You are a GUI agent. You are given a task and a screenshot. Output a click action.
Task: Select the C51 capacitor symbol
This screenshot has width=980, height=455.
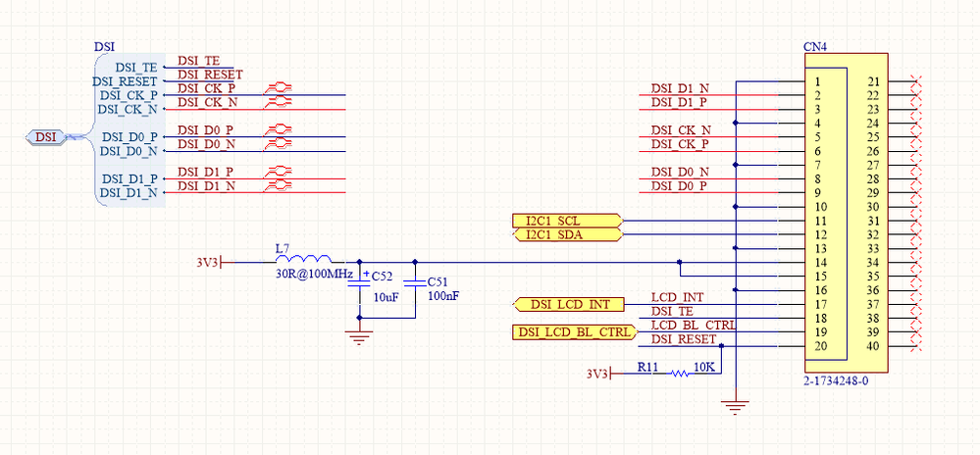coord(414,283)
